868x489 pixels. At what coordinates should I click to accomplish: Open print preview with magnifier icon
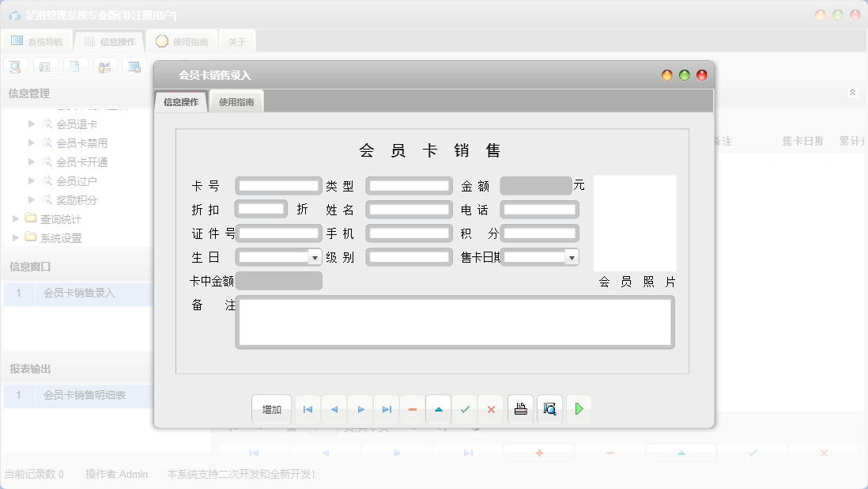click(549, 409)
